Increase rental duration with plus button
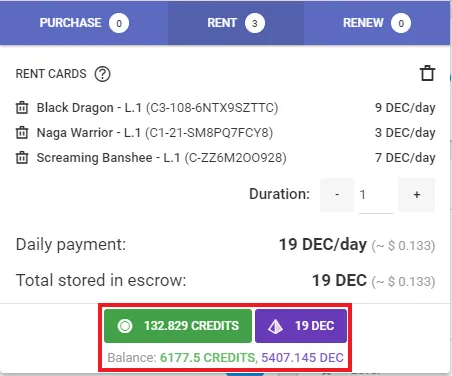452x376 pixels. 416,195
